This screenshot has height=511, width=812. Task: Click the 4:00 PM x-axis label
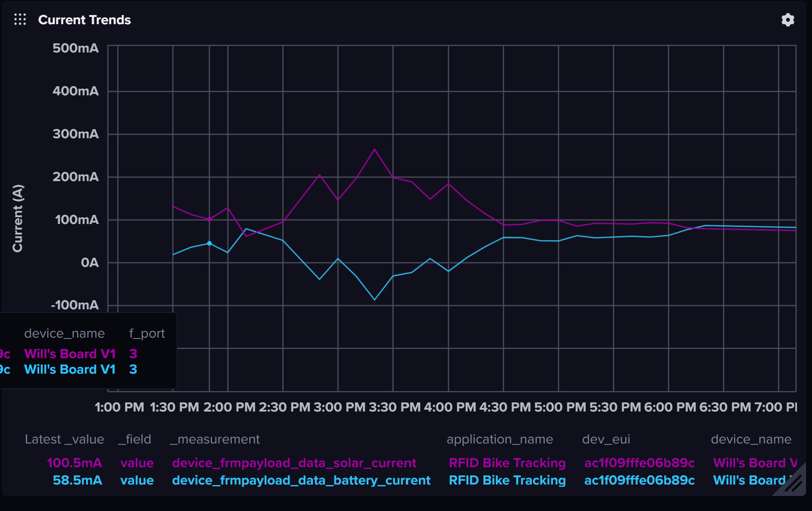[x=450, y=407]
